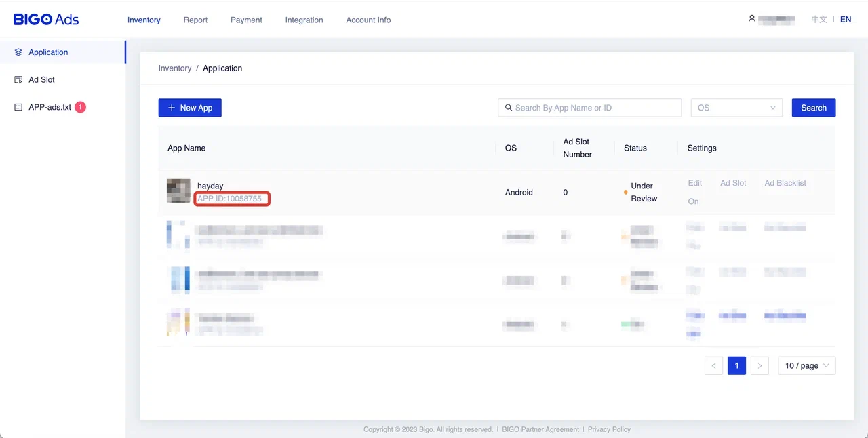Open the BIGO Partner Agreement link
The height and width of the screenshot is (438, 868).
tap(540, 429)
